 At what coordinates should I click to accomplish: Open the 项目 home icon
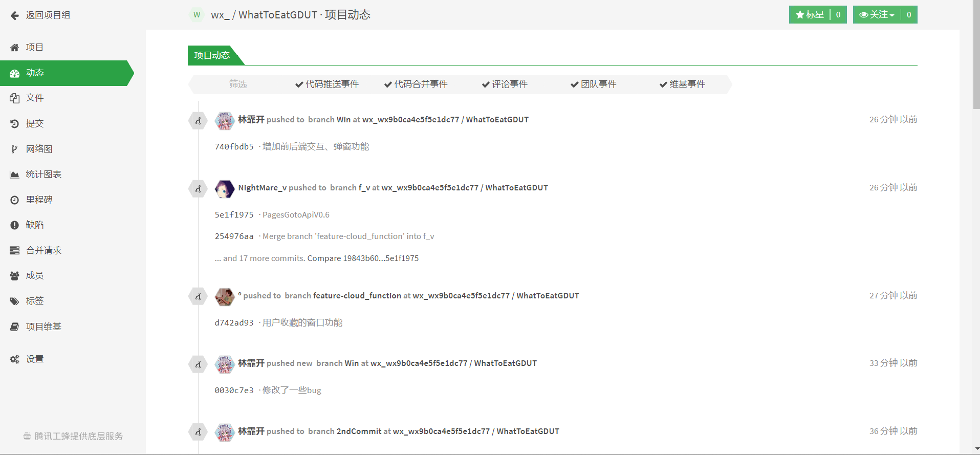pos(15,48)
